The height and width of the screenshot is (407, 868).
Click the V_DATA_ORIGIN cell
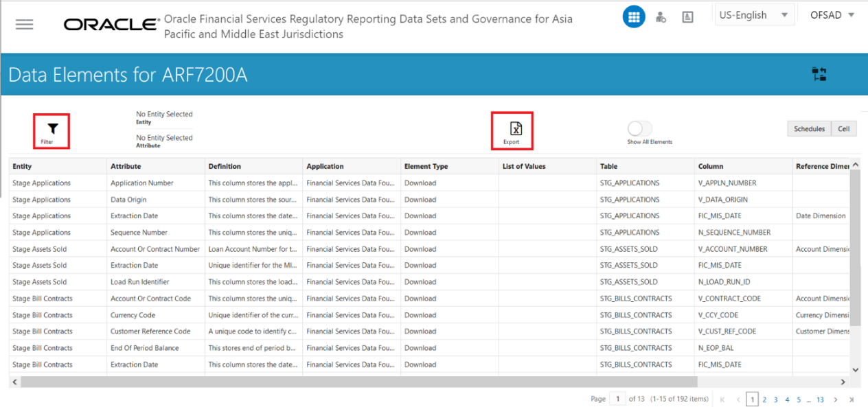(x=743, y=200)
